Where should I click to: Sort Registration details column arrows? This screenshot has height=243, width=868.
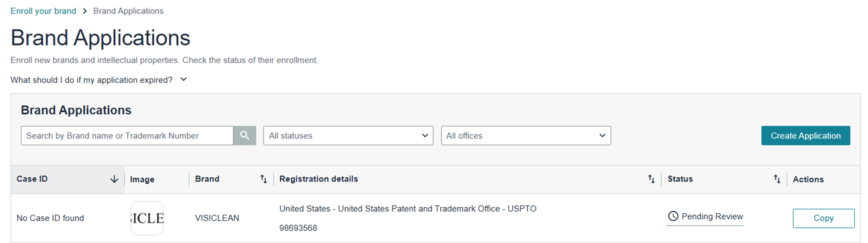click(x=651, y=179)
